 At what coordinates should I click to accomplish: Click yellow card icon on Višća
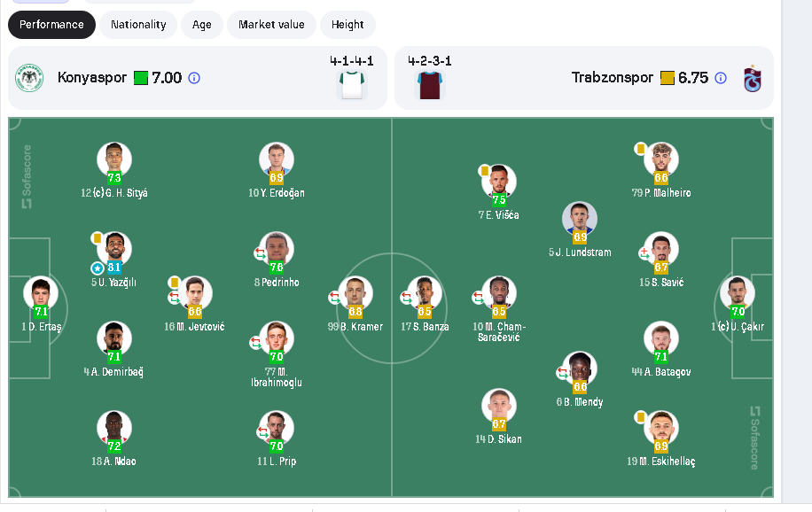pyautogui.click(x=485, y=170)
